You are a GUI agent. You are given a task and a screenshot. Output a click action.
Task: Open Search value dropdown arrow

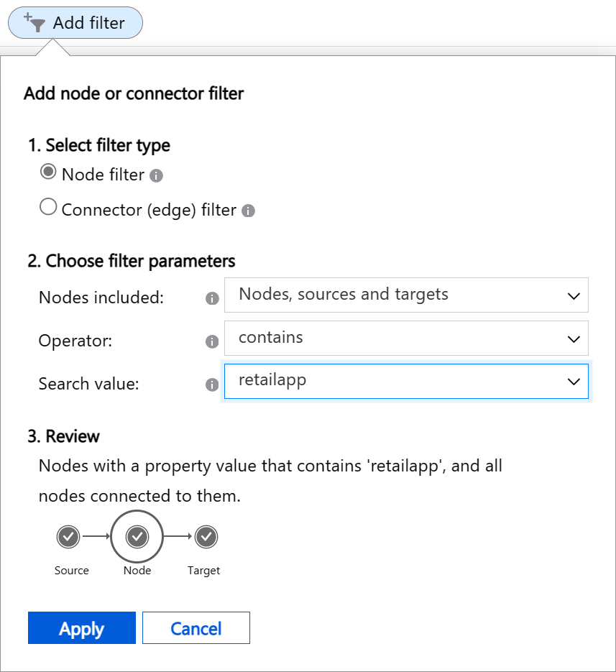[x=574, y=382]
